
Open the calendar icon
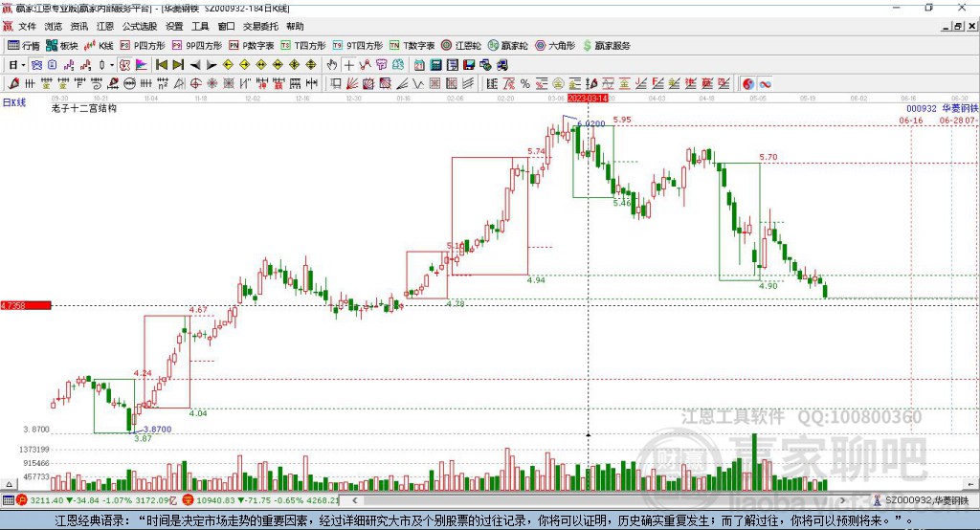click(x=419, y=64)
